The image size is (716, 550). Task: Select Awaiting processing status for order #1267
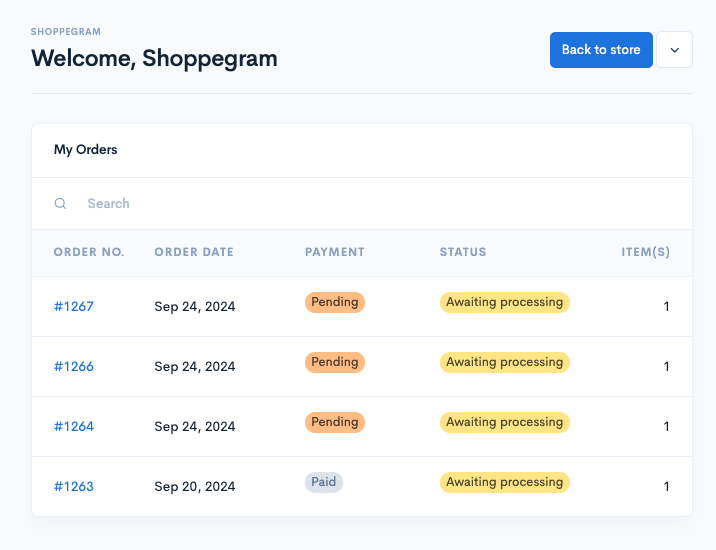505,302
